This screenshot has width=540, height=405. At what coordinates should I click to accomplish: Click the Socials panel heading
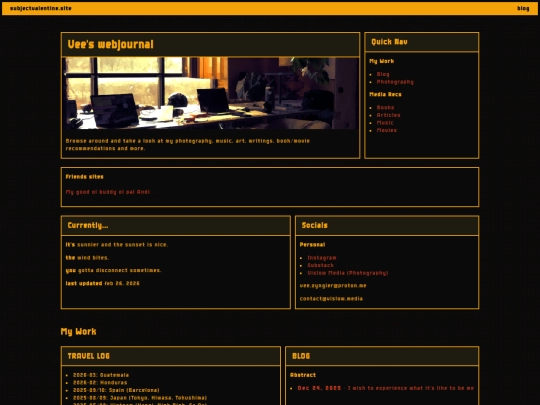(314, 225)
